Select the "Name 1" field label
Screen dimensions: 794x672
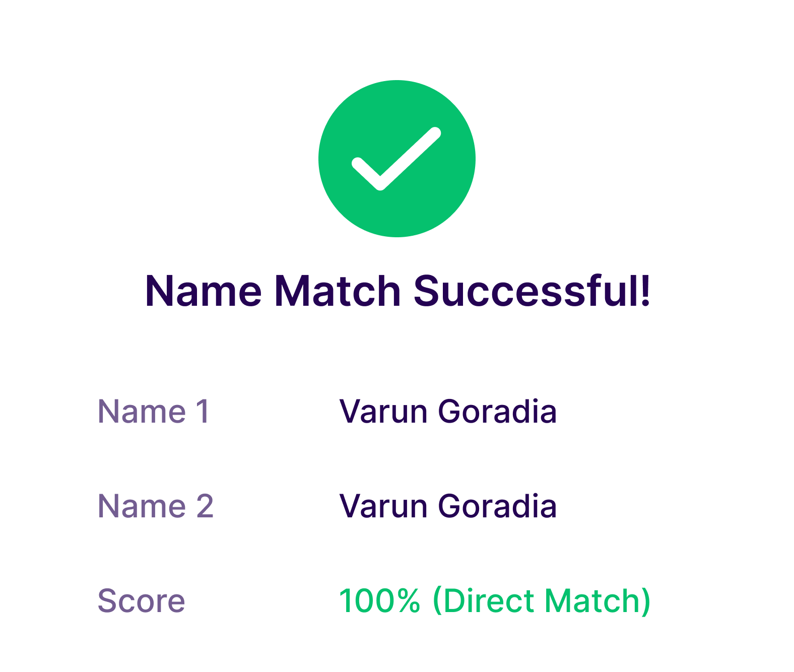pyautogui.click(x=153, y=412)
